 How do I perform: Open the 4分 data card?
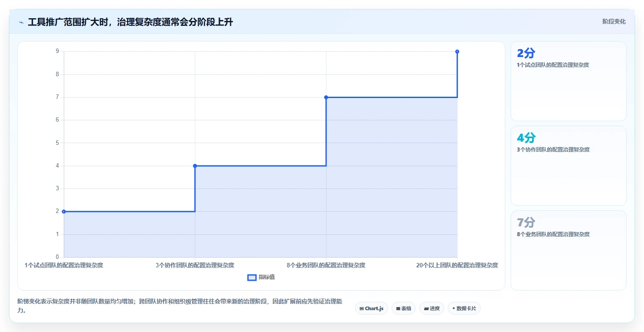568,166
